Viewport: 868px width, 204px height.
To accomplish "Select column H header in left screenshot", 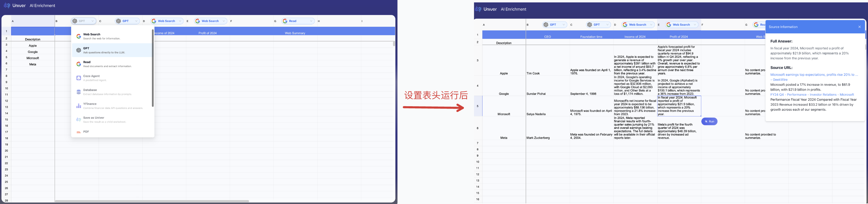I will [x=339, y=21].
